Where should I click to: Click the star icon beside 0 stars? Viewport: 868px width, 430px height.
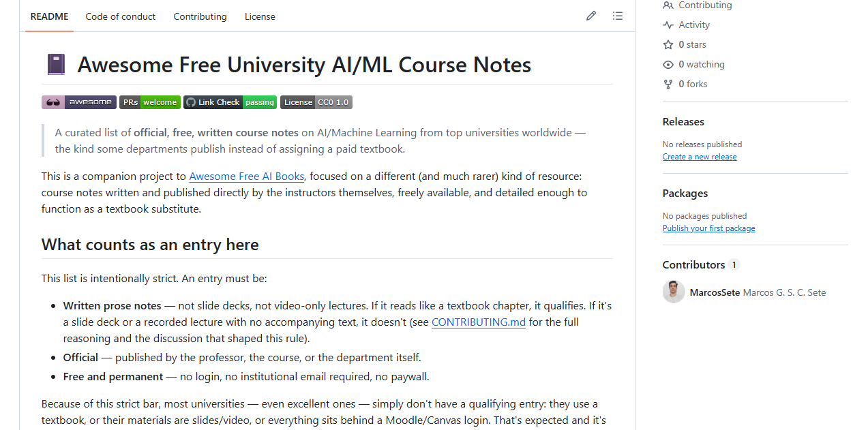(668, 45)
